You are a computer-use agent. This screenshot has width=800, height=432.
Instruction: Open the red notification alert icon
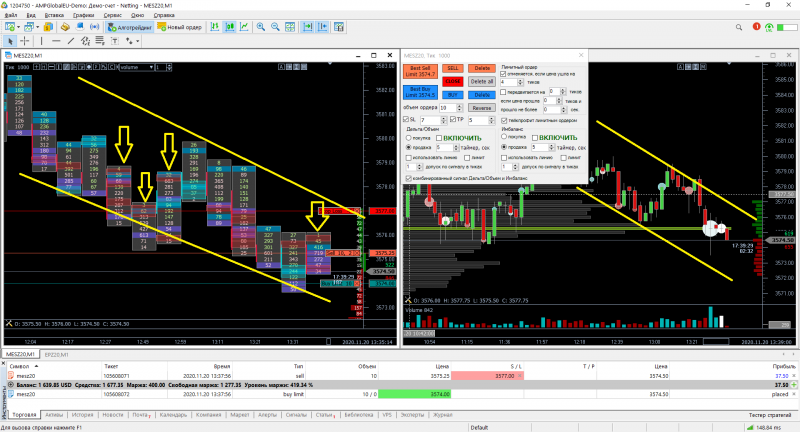click(x=756, y=27)
